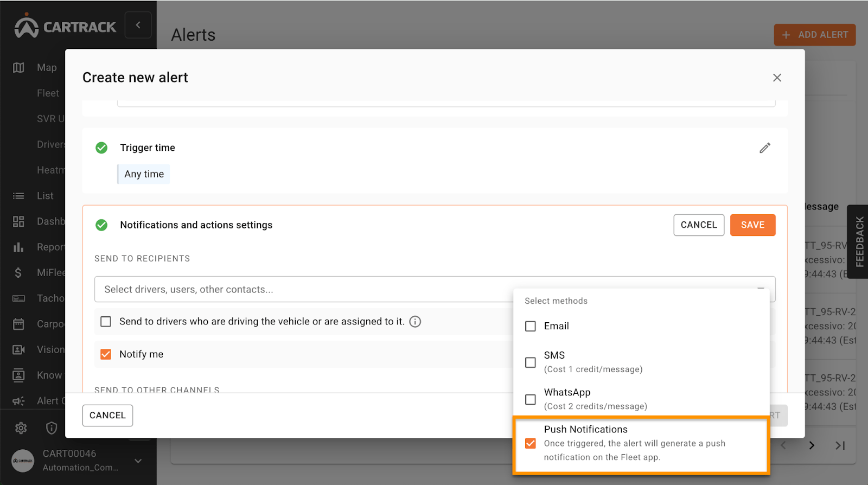Save the notifications and actions settings
The image size is (868, 485).
coord(752,225)
